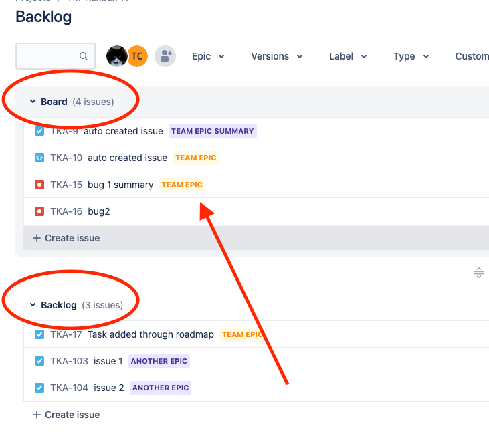Select 'bug2' issue summary text
Viewport: 489px width, 448px height.
99,212
